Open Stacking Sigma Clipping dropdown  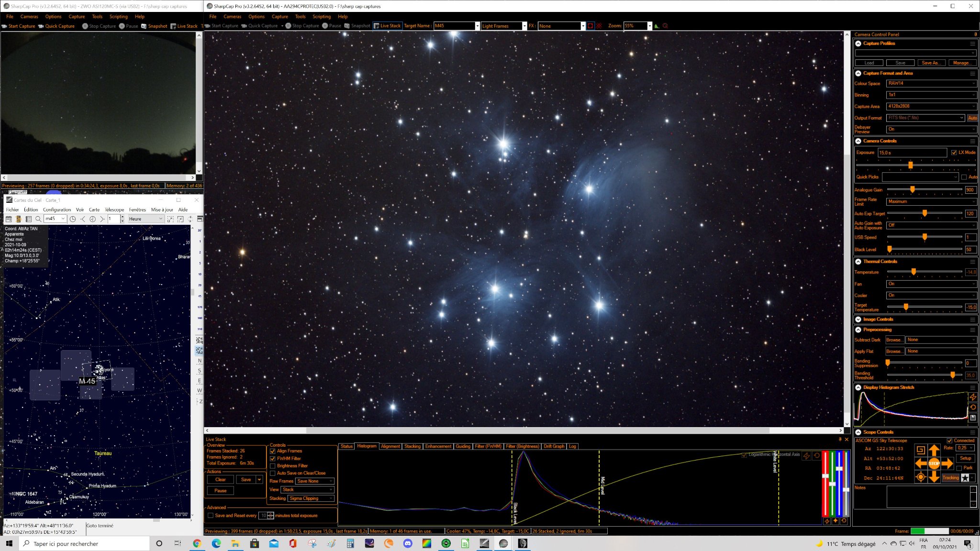click(x=311, y=498)
